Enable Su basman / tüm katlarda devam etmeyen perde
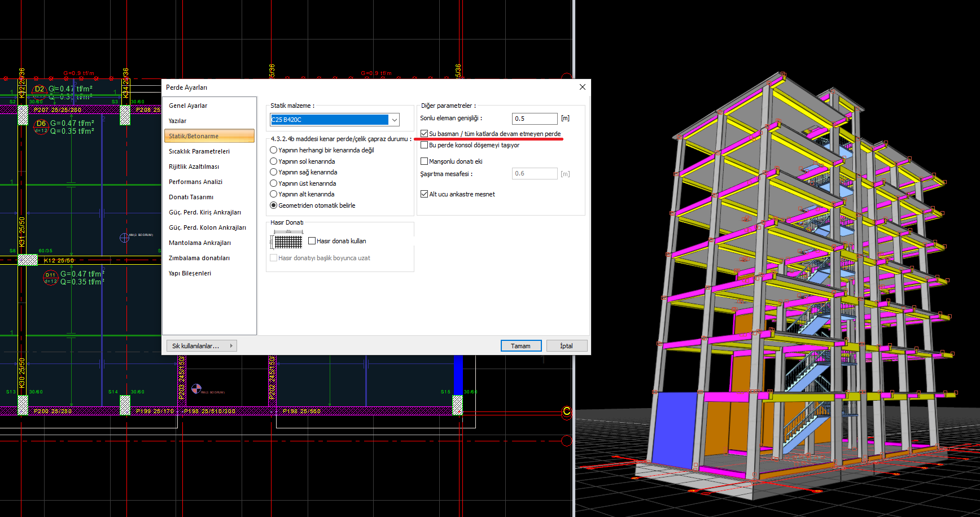This screenshot has height=517, width=980. pos(424,134)
